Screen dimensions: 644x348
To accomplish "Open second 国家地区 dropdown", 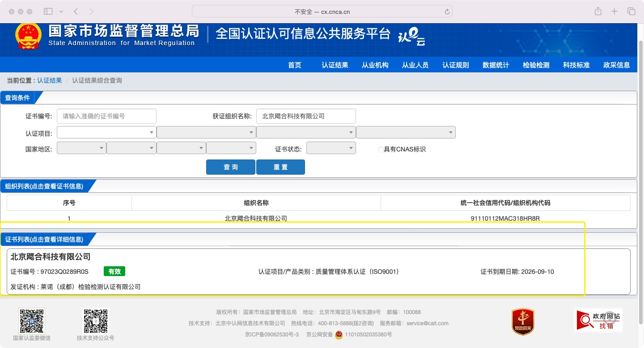I will pyautogui.click(x=131, y=148).
